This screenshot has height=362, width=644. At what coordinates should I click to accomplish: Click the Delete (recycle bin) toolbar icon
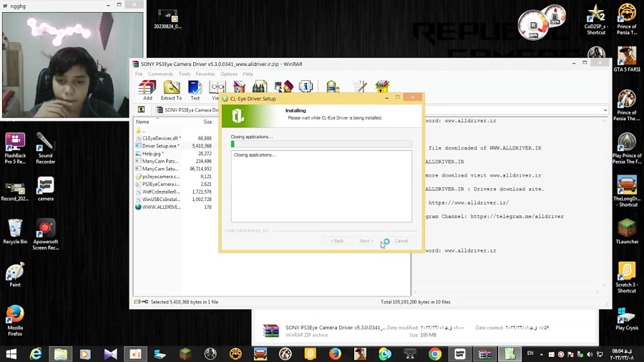click(x=239, y=87)
